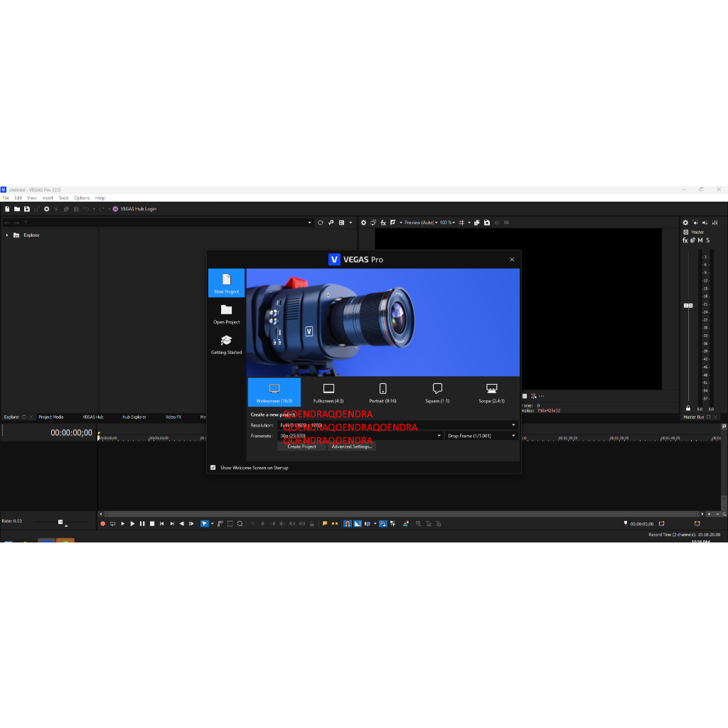
Task: Click the Open Project folder icon
Action: point(226,310)
